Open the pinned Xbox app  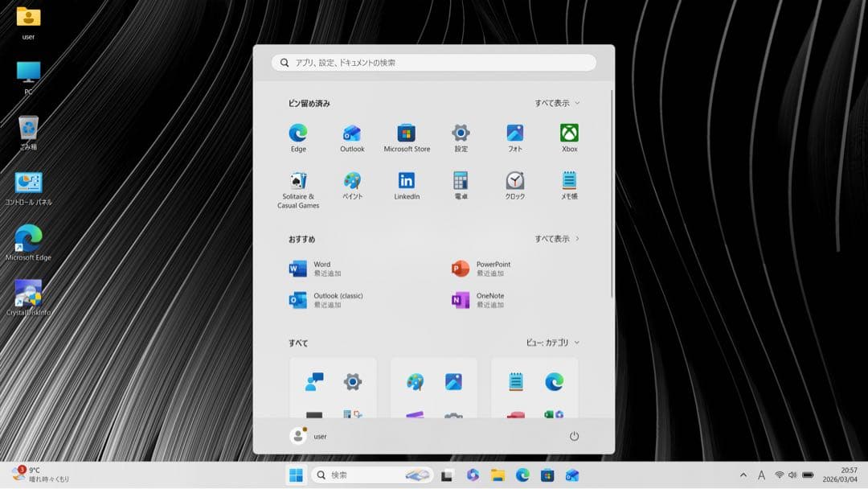click(x=569, y=138)
